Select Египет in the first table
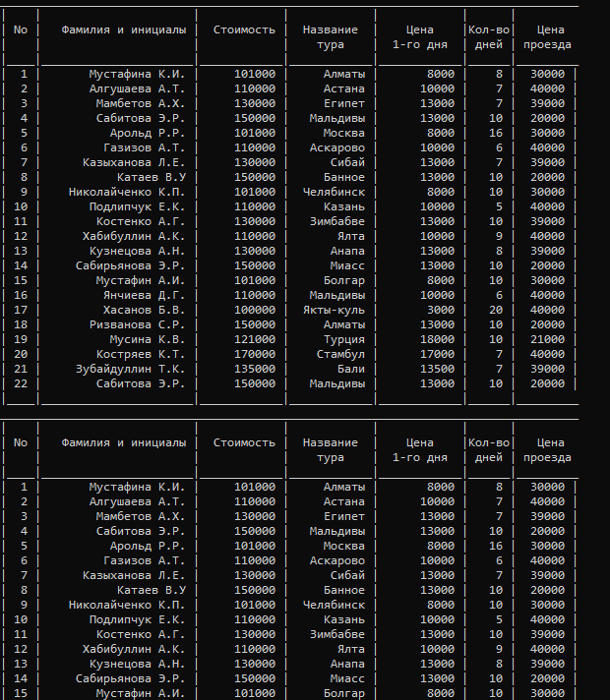 tap(344, 103)
